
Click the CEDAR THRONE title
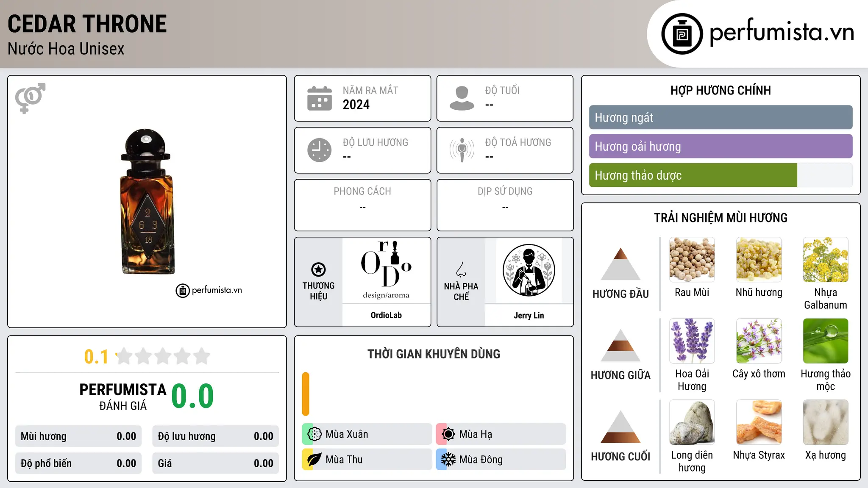point(87,24)
